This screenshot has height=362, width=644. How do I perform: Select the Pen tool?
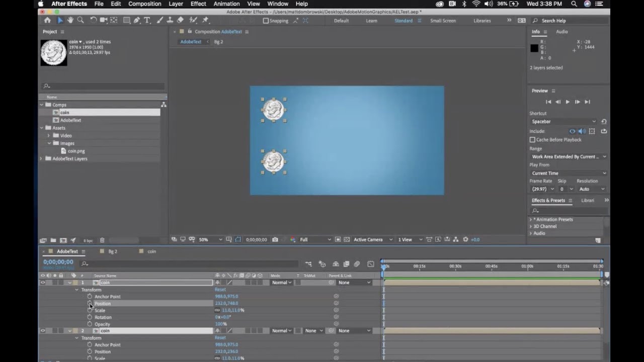tap(136, 21)
